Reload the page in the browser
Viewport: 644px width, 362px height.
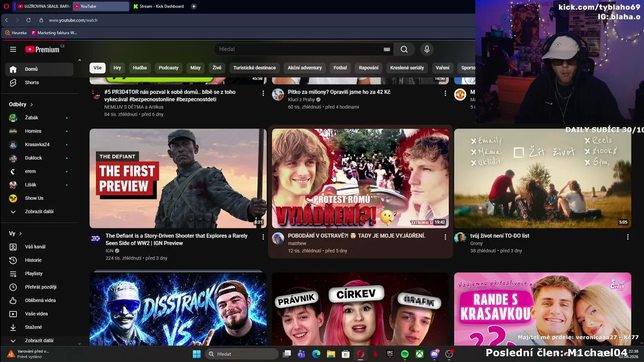click(x=28, y=20)
